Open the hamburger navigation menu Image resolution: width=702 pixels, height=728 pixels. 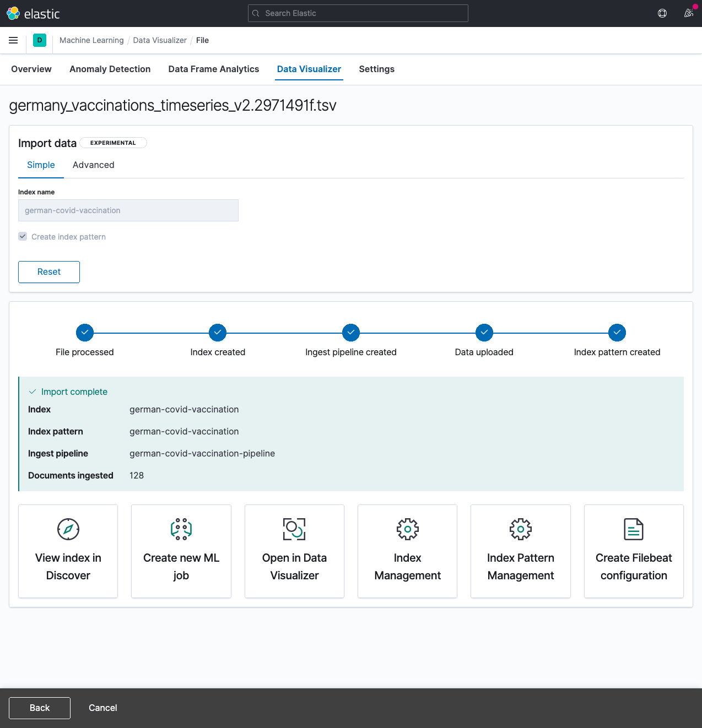[x=13, y=40]
